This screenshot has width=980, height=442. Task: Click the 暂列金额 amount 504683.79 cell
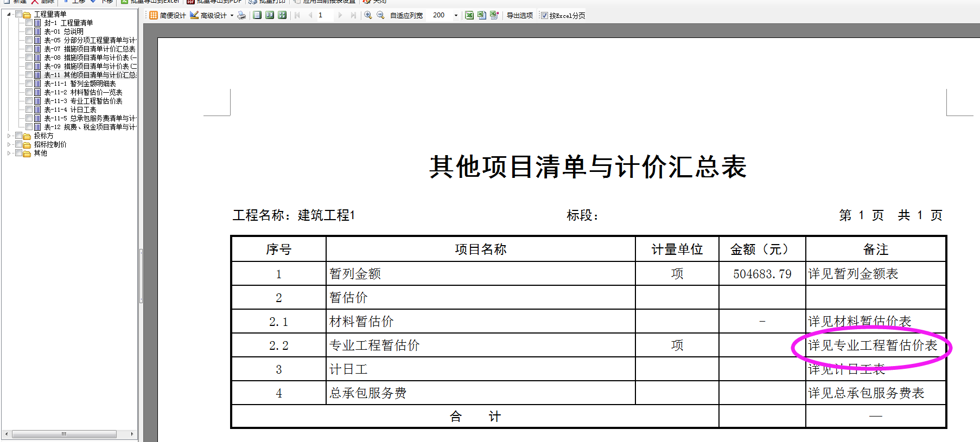click(762, 274)
